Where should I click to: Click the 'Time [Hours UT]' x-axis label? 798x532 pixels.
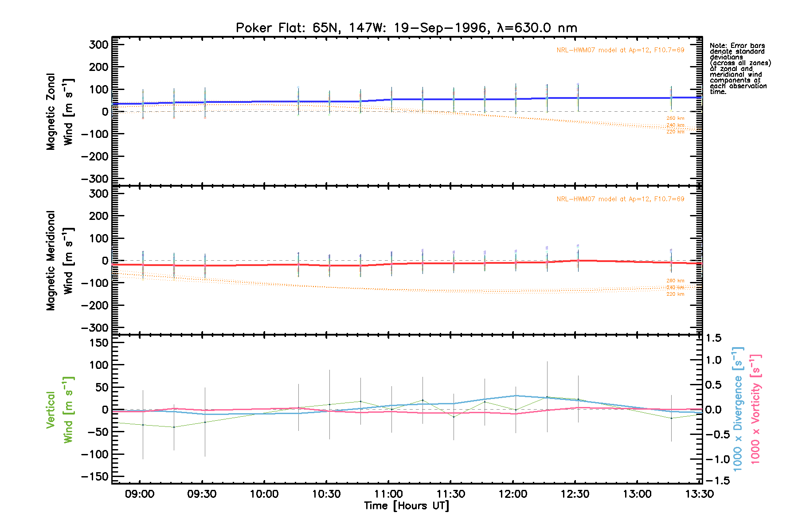click(406, 506)
